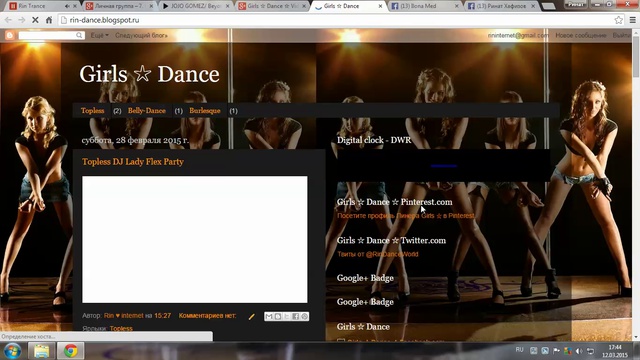Switch to the Bona Med Facebook tab
640x360 pixels.
[x=424, y=6]
